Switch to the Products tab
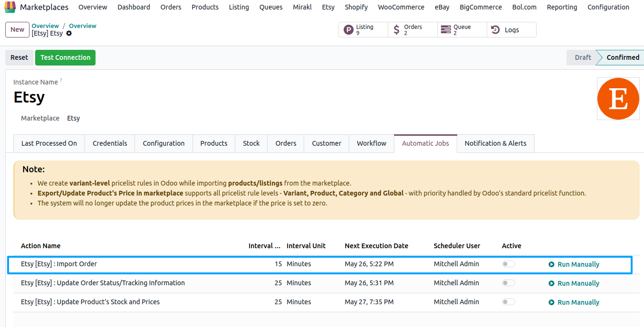 214,143
